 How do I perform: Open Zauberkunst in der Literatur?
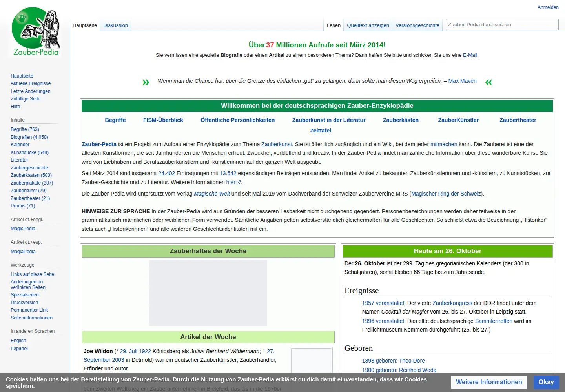pyautogui.click(x=329, y=120)
